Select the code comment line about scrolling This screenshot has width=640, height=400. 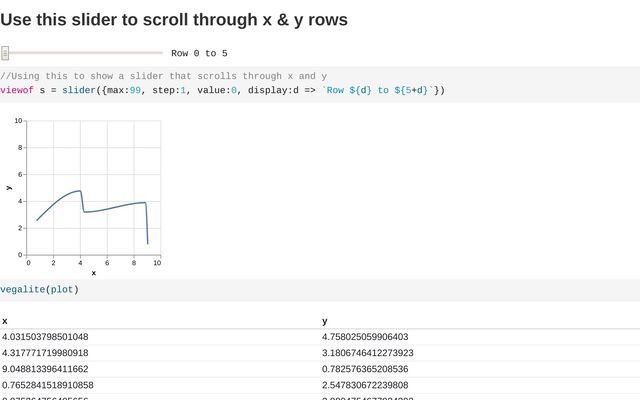point(163,76)
